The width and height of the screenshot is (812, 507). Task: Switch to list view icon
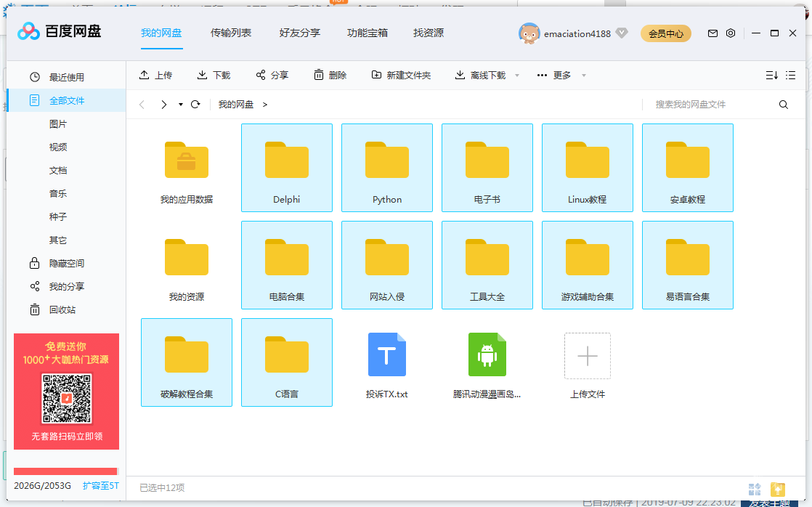790,75
